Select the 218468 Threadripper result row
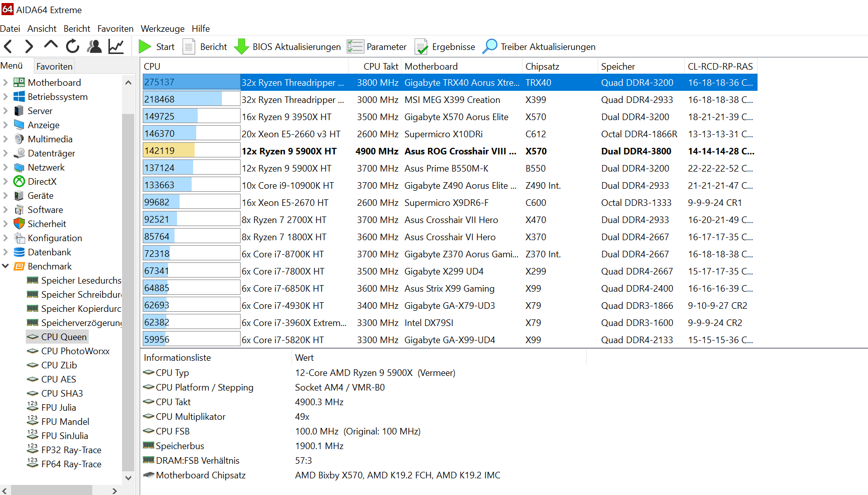The width and height of the screenshot is (868, 495). click(450, 99)
